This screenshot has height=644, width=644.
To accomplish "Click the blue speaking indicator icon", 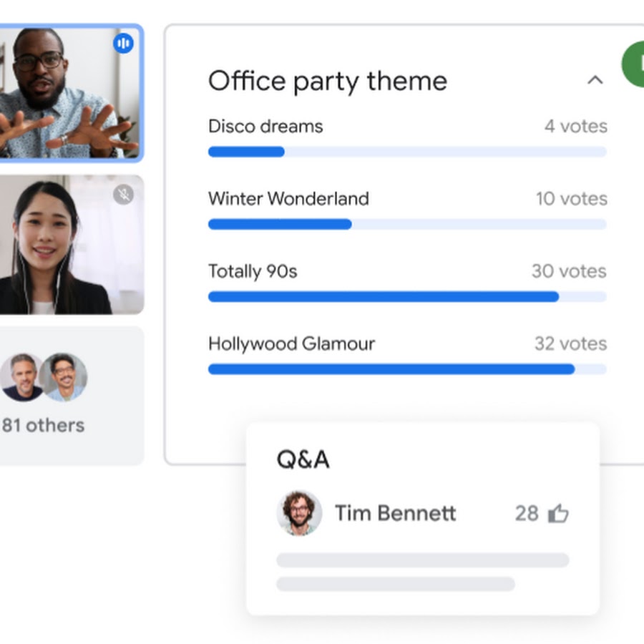I will 123,43.
